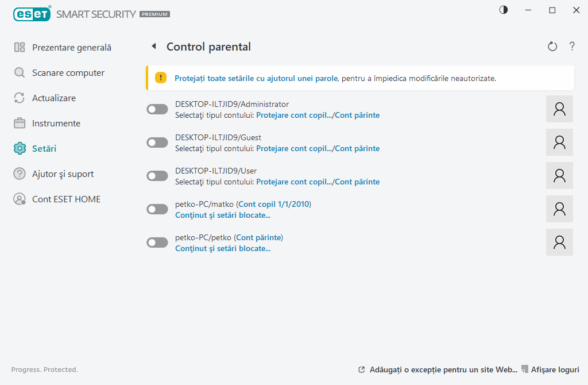Click the person icon for Administrator account
588x385 pixels.
tap(559, 109)
